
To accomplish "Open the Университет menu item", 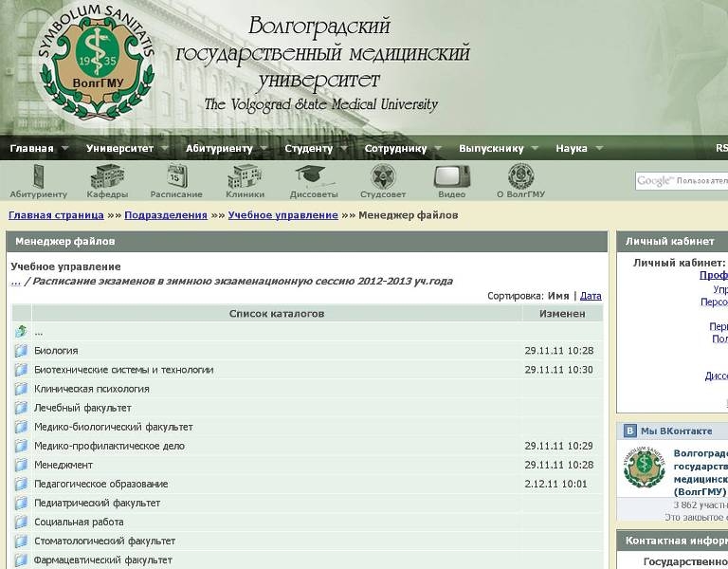I will (119, 149).
